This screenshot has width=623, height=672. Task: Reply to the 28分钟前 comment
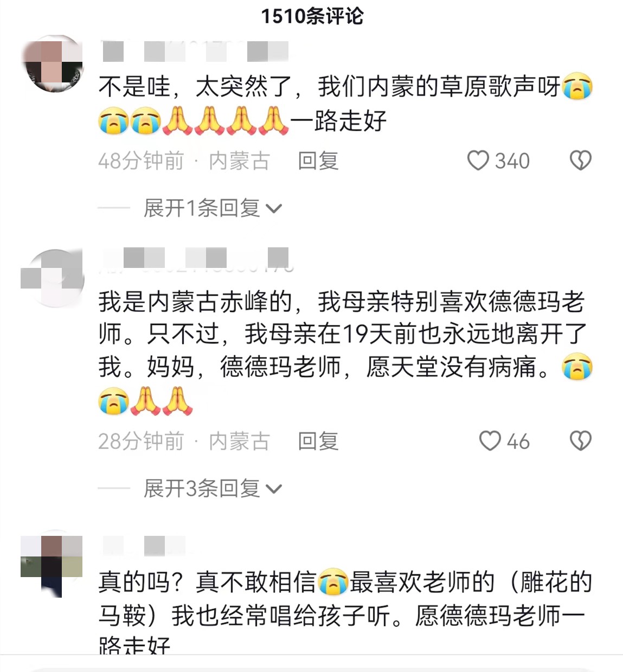(318, 441)
